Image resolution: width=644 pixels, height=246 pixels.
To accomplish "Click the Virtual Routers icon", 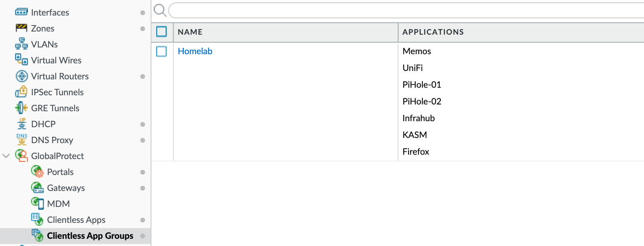I will click(x=22, y=76).
